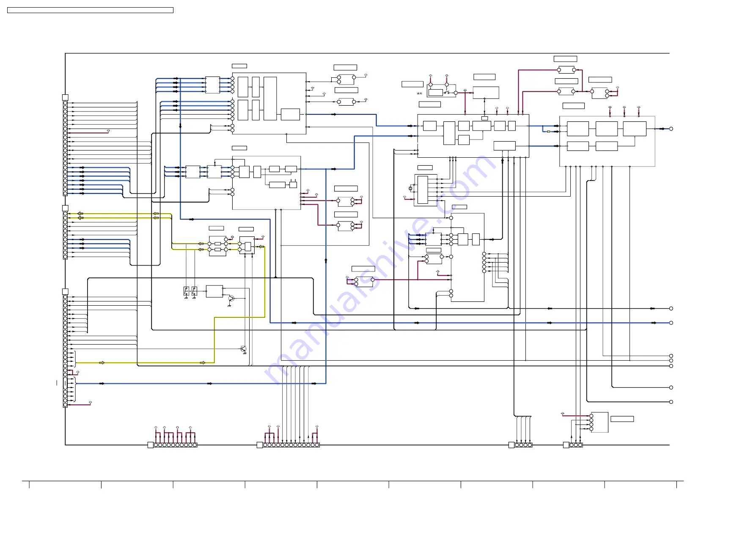Click the lone transistor symbol with ground below it
The width and height of the screenshot is (756, 534).
click(x=243, y=349)
